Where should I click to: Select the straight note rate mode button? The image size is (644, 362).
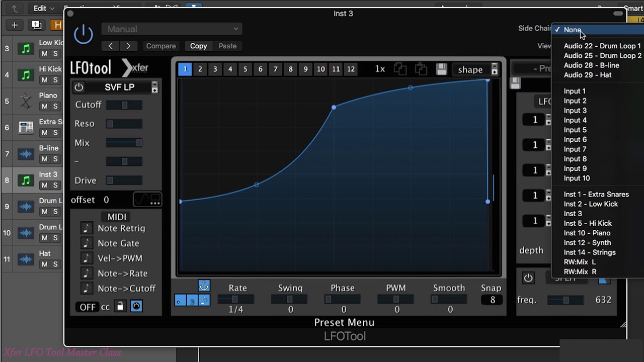click(x=204, y=301)
